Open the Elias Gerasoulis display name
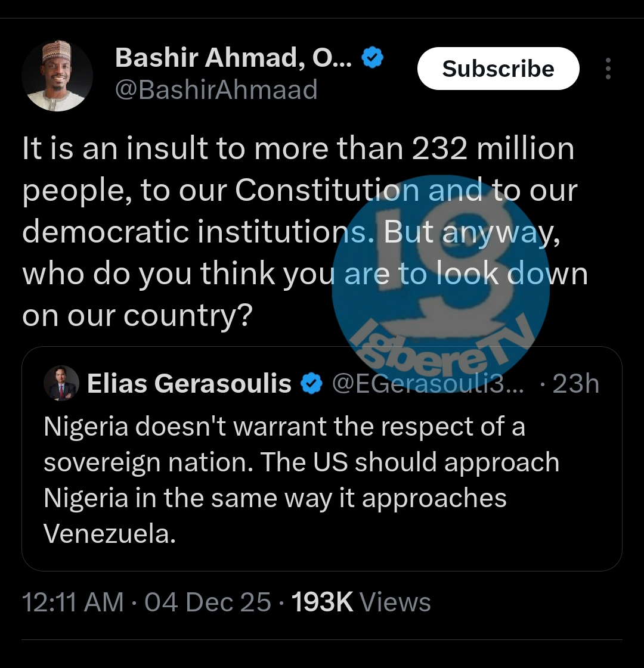The image size is (644, 668). [189, 384]
